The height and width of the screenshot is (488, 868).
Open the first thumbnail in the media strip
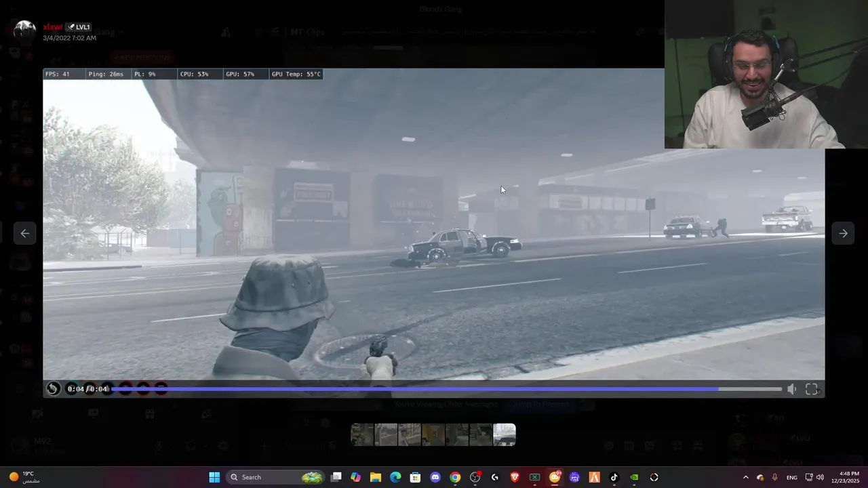click(x=362, y=434)
